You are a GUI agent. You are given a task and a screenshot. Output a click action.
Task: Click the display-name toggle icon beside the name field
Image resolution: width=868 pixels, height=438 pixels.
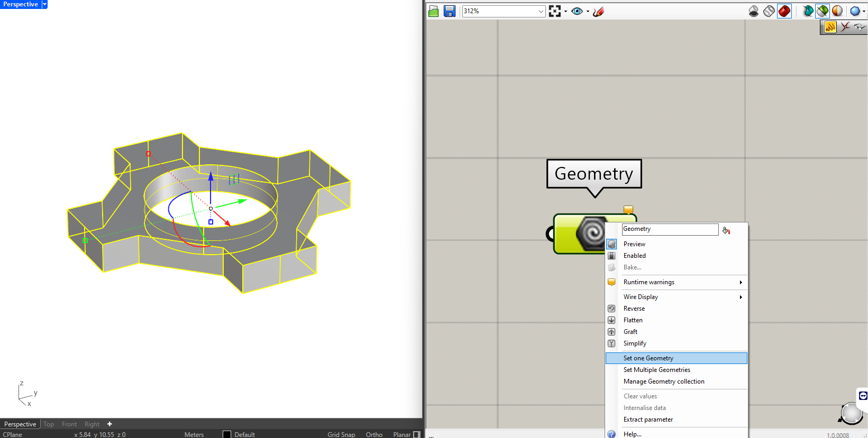(726, 230)
